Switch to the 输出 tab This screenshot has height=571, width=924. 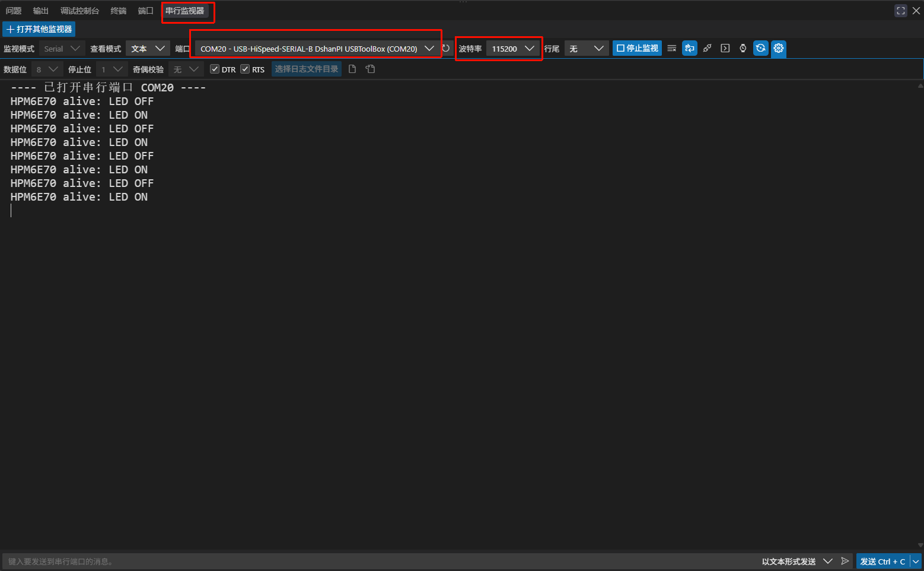[41, 11]
